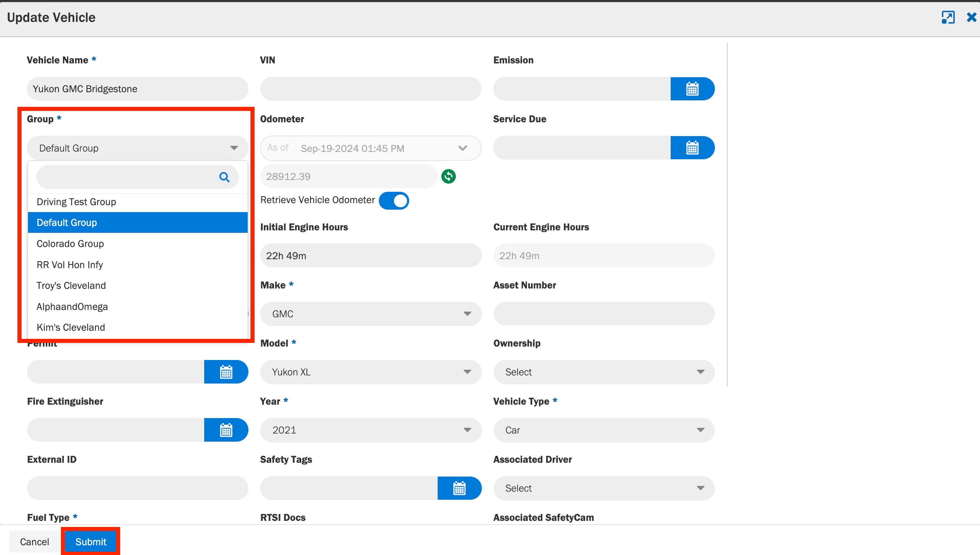The image size is (980, 555).
Task: Click the Vehicle Name input field
Action: [x=138, y=89]
